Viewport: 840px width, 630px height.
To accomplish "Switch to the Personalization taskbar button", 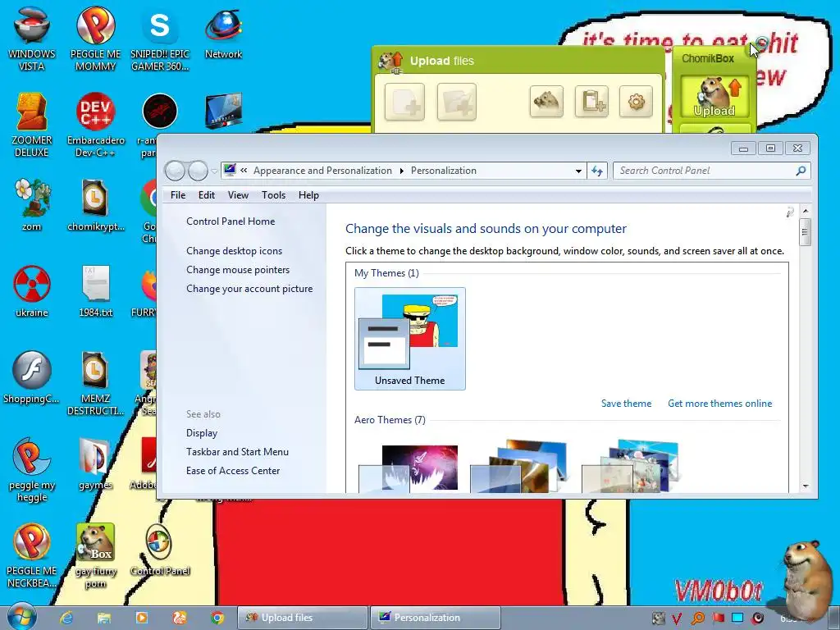I will (435, 618).
